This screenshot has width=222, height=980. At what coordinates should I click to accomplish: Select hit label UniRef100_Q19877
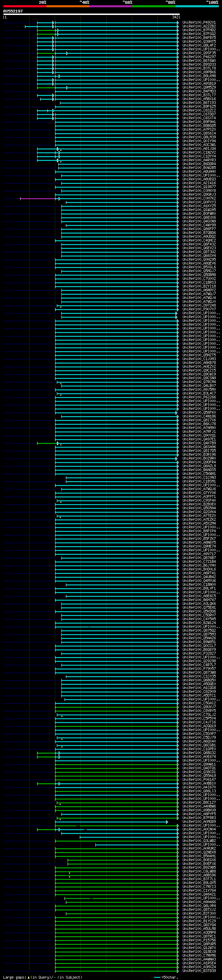[199, 187]
